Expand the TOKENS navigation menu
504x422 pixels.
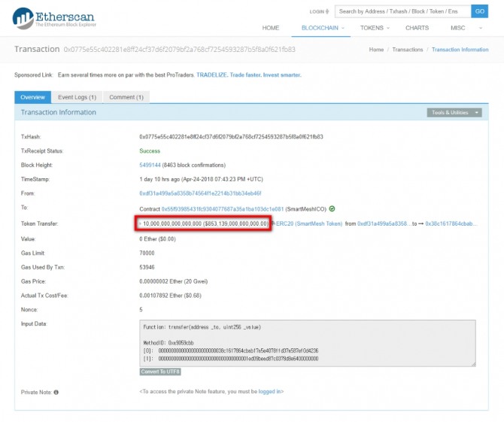(374, 28)
